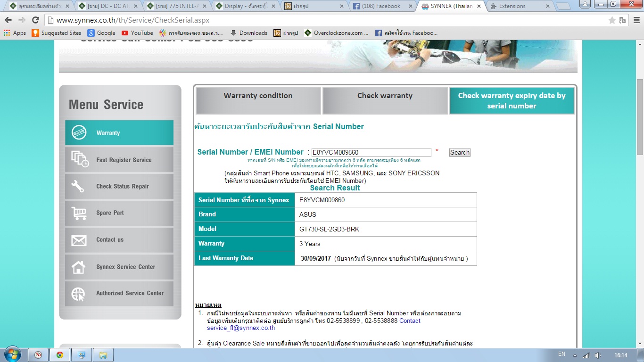644x362 pixels.
Task: Open the YouTube bookmark
Action: (137, 33)
